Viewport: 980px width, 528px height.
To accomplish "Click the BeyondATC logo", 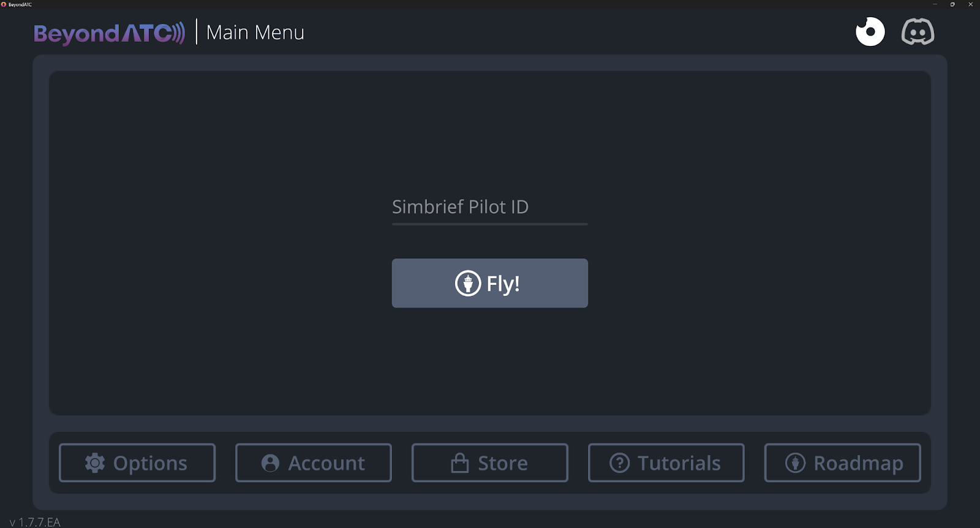I will 109,33.
